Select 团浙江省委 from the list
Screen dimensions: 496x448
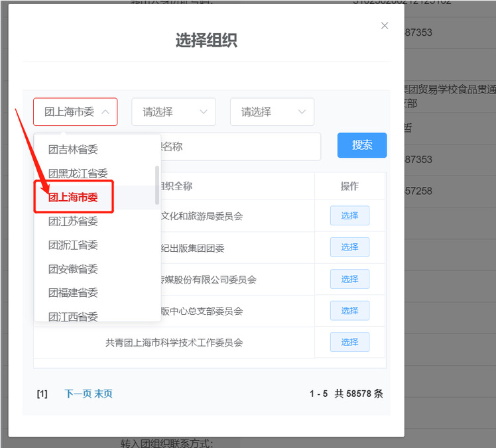click(73, 245)
